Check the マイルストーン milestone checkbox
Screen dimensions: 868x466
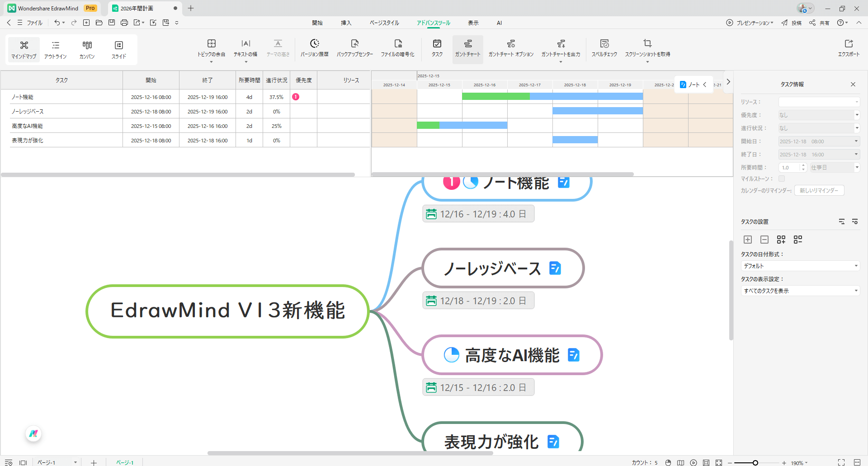(782, 179)
